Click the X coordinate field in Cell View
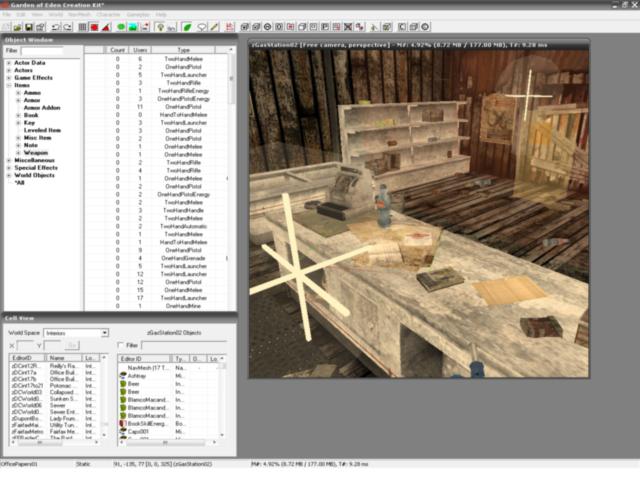Screen dimensions: 640x480 coord(26,346)
